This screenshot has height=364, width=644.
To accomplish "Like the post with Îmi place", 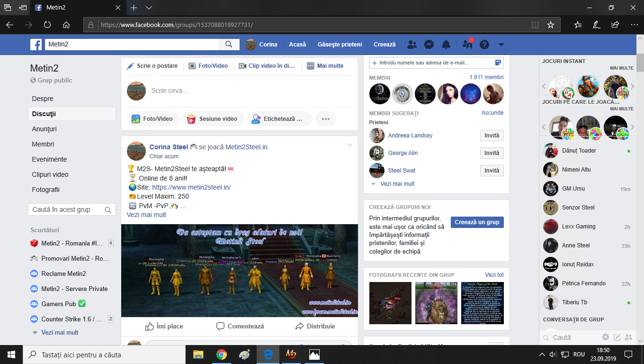I will pyautogui.click(x=164, y=326).
